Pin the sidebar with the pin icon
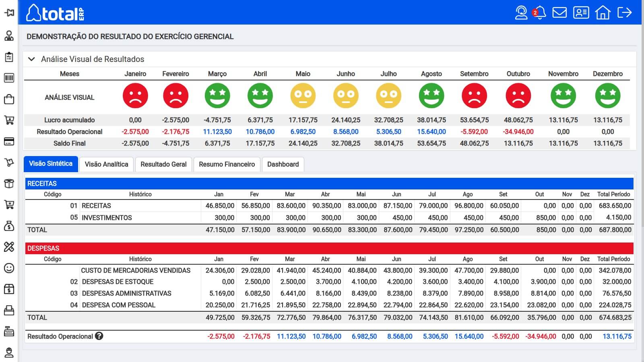Viewport: 644px width, 362px height. click(9, 13)
